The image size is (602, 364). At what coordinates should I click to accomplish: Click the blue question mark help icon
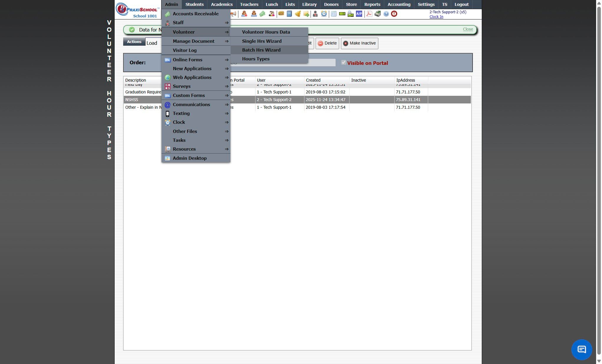(386, 14)
